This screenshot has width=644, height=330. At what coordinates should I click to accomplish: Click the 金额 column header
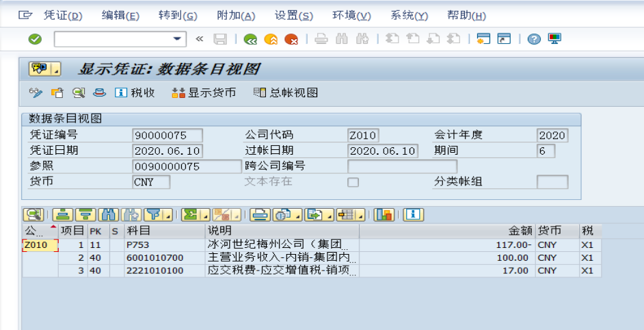coord(447,231)
